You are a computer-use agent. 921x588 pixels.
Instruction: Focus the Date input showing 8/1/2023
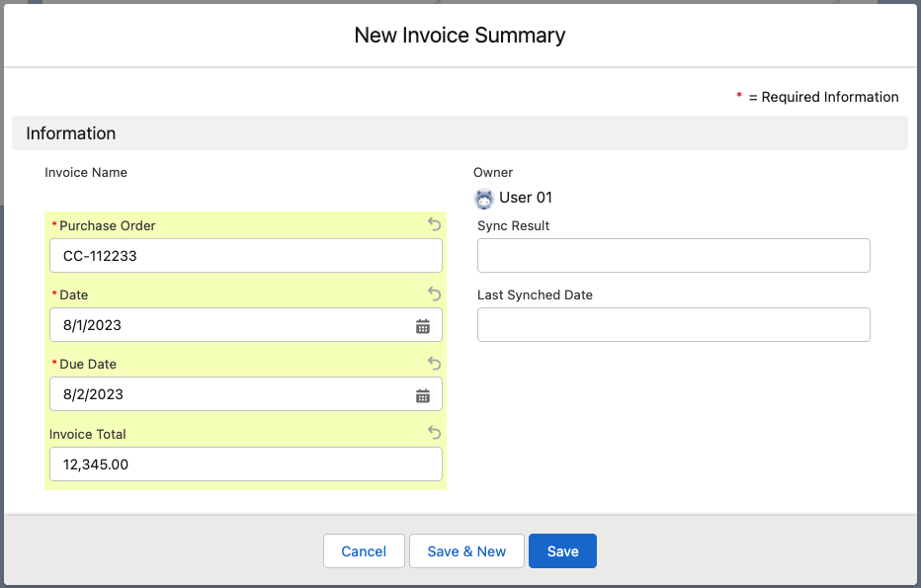coord(246,325)
